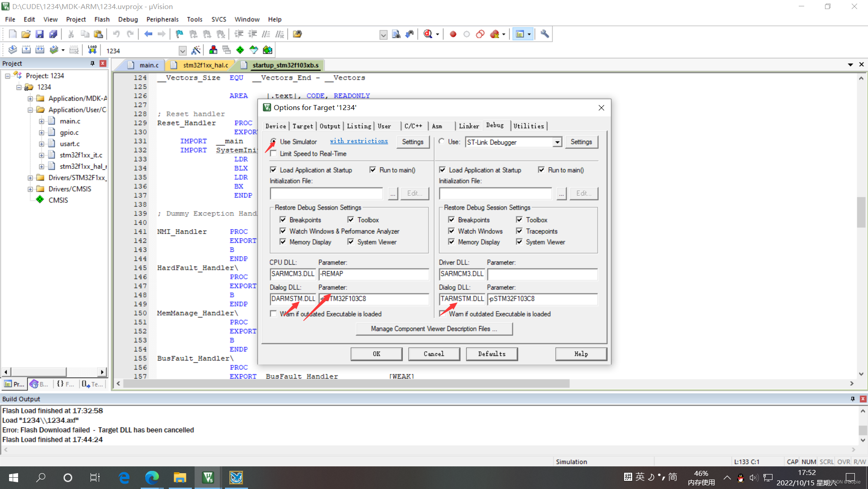Image resolution: width=868 pixels, height=489 pixels.
Task: Click the simulator Initialization File field
Action: coord(326,193)
